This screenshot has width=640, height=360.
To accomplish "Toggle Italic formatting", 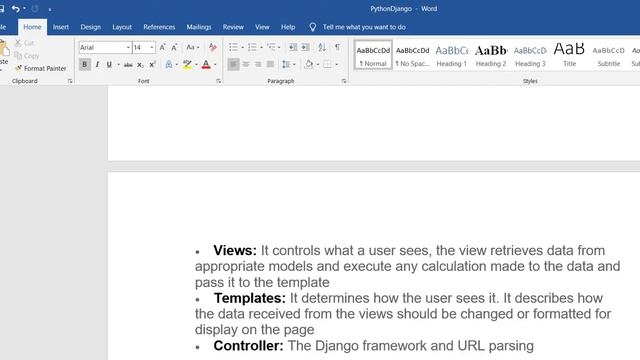I will coord(97,64).
